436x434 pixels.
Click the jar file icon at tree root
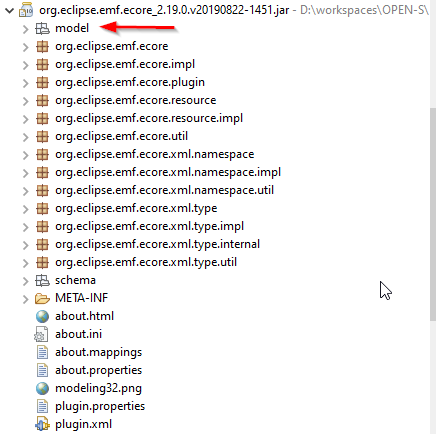tap(26, 10)
